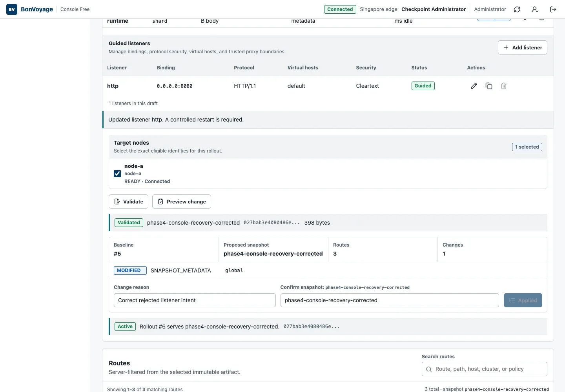
Task: Click the SNAPSHOT_METADATA change entry
Action: tap(181, 270)
